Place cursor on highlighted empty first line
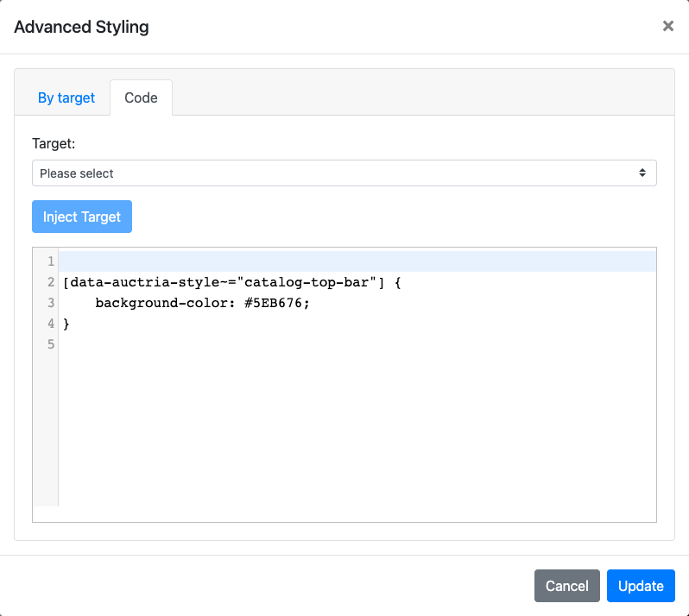The image size is (689, 616). [345, 261]
